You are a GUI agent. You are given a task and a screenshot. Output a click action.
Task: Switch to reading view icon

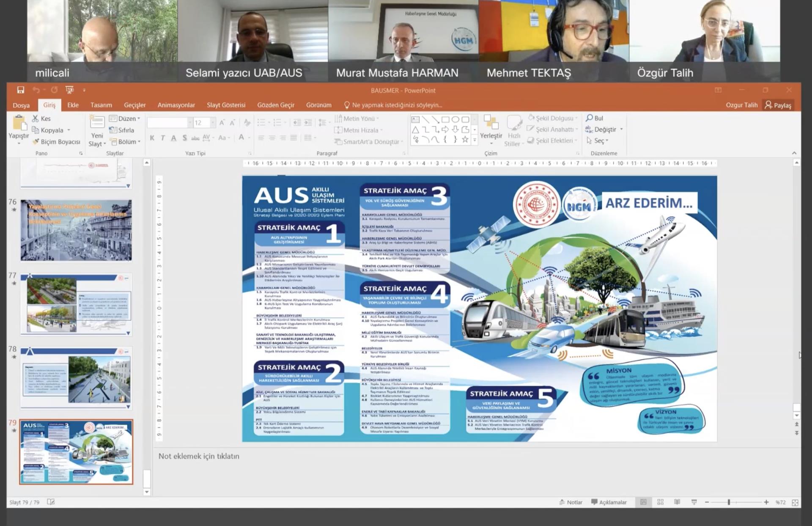pos(677,502)
